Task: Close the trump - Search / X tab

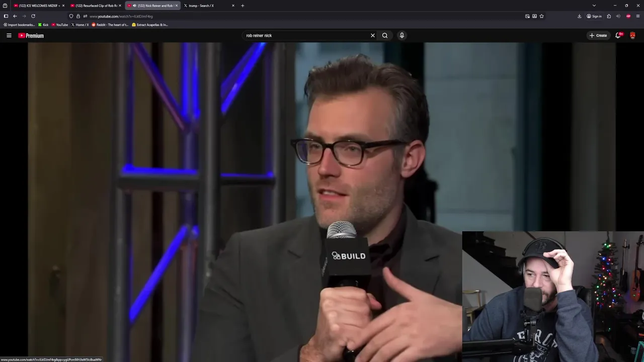Action: pyautogui.click(x=233, y=6)
